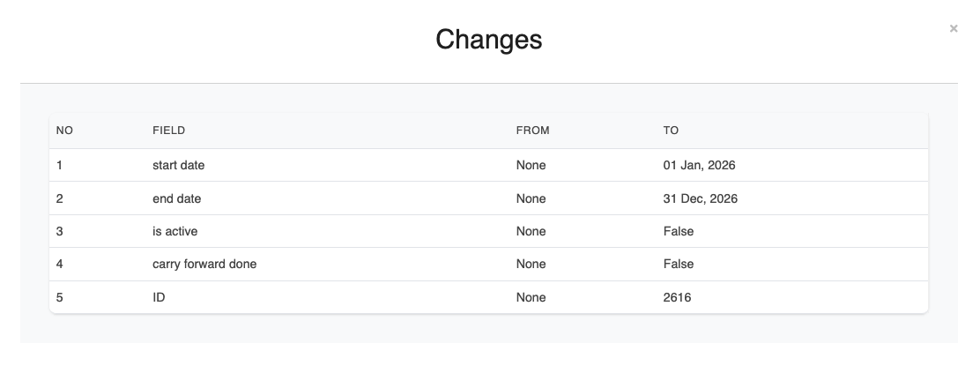
Task: Click None in the ID row
Action: (x=531, y=297)
